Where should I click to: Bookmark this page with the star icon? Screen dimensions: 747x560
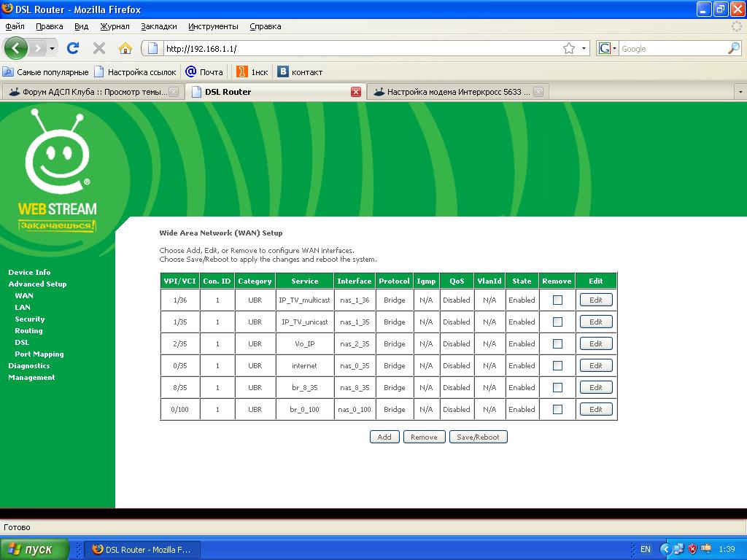pos(569,49)
